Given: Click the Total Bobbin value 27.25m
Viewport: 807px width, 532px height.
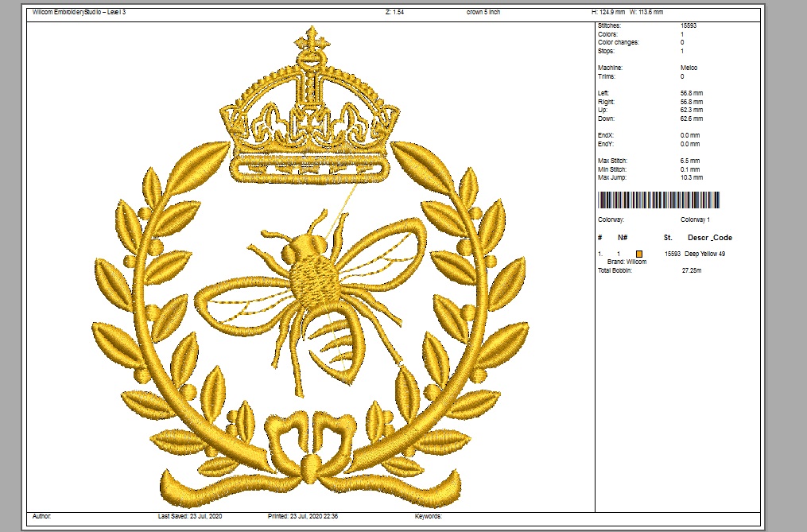Looking at the screenshot, I should click(692, 270).
